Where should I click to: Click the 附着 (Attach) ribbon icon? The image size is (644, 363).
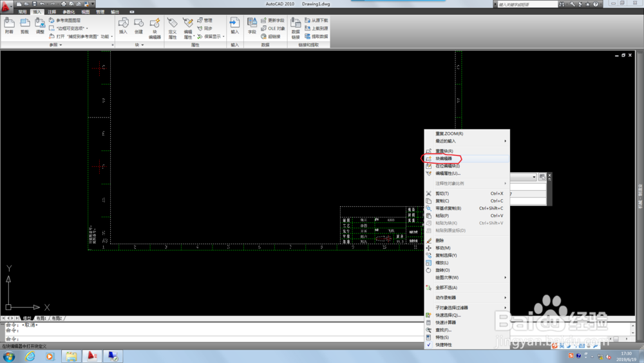pyautogui.click(x=9, y=26)
